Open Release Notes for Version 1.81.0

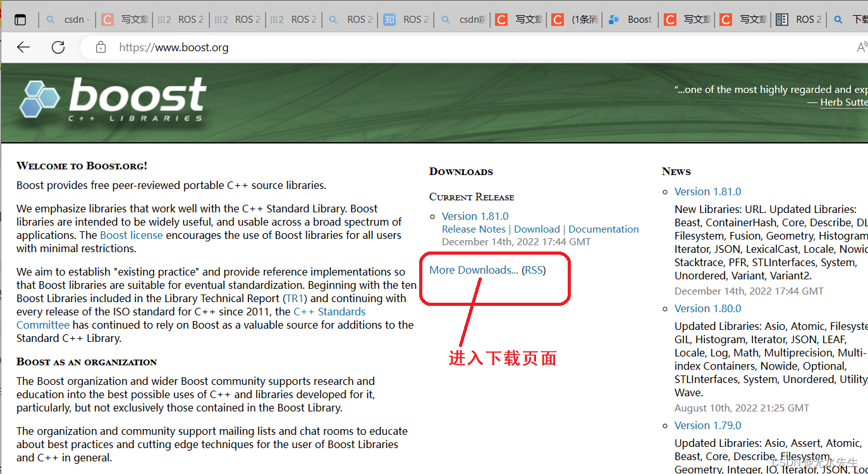click(x=474, y=229)
